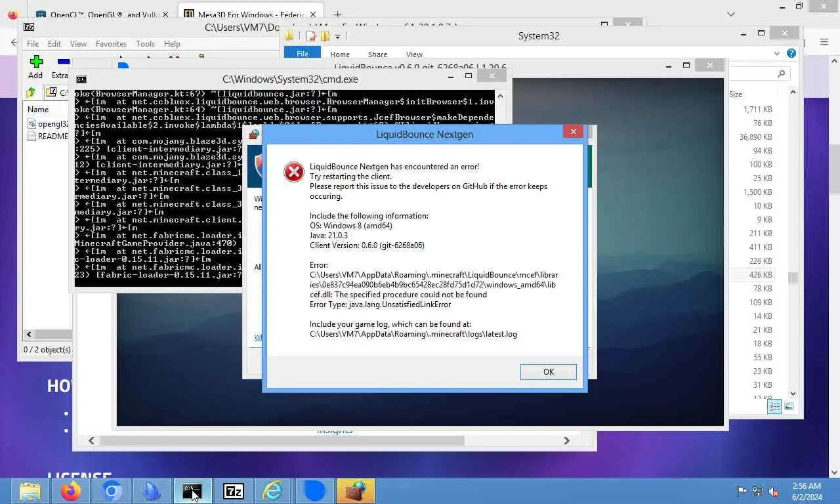840x504 pixels.
Task: Click the muted volume tray icon
Action: (x=774, y=491)
